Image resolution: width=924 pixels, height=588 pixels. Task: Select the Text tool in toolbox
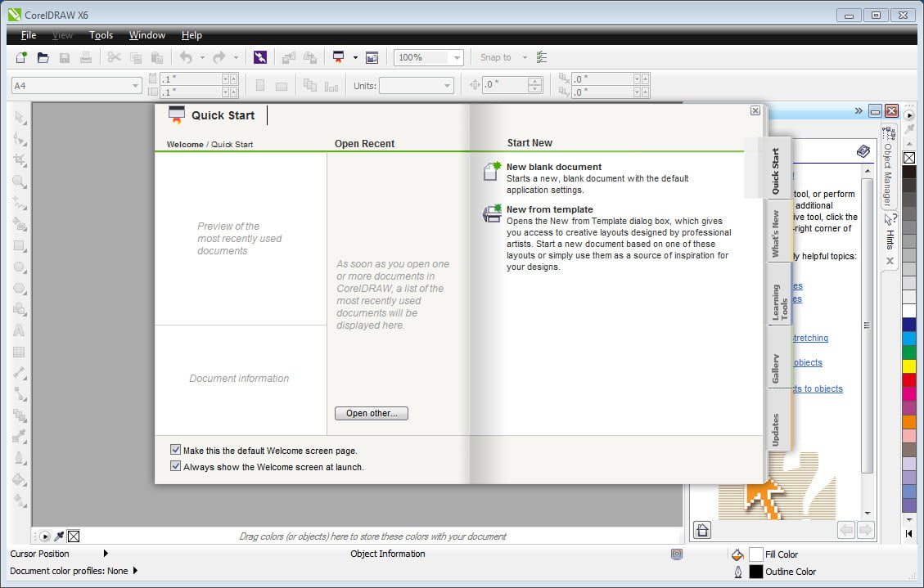[20, 330]
